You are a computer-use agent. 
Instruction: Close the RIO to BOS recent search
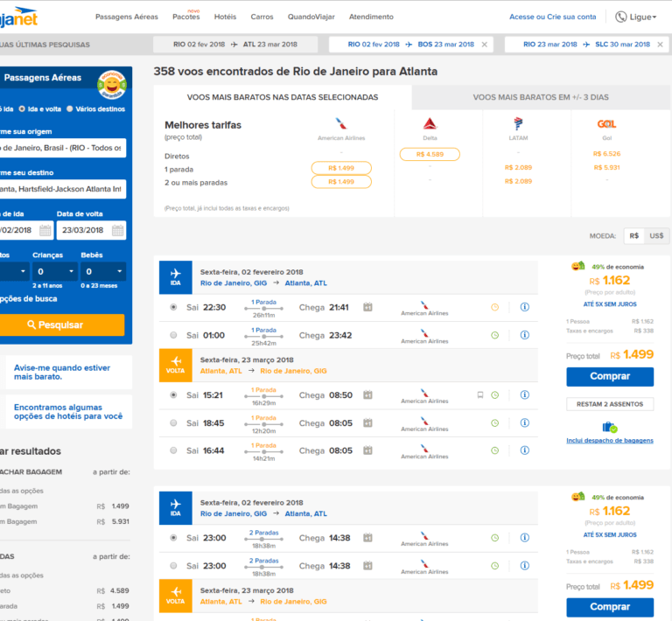tap(486, 44)
